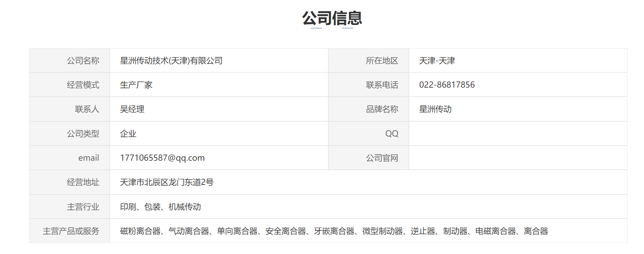
Task: Click the 公司信息 page heading
Action: (332, 18)
